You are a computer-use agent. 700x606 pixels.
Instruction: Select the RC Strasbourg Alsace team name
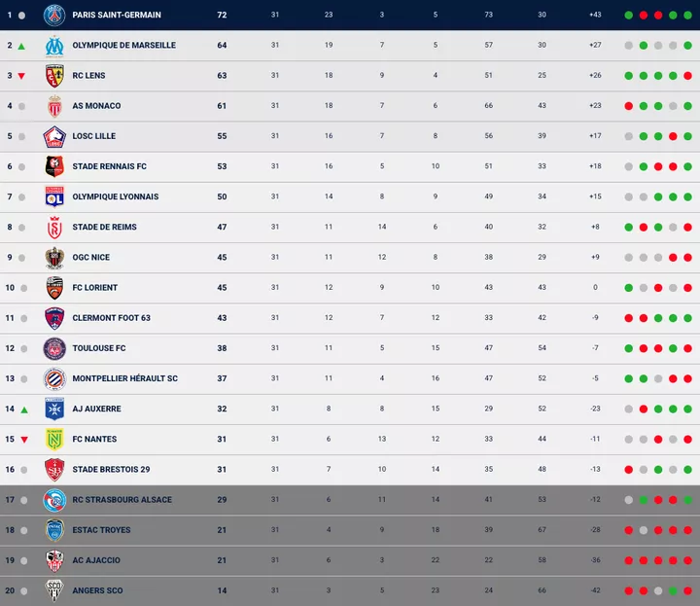point(122,500)
